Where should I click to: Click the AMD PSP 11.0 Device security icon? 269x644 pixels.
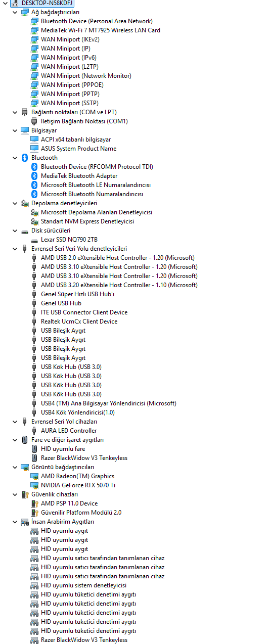tap(34, 503)
